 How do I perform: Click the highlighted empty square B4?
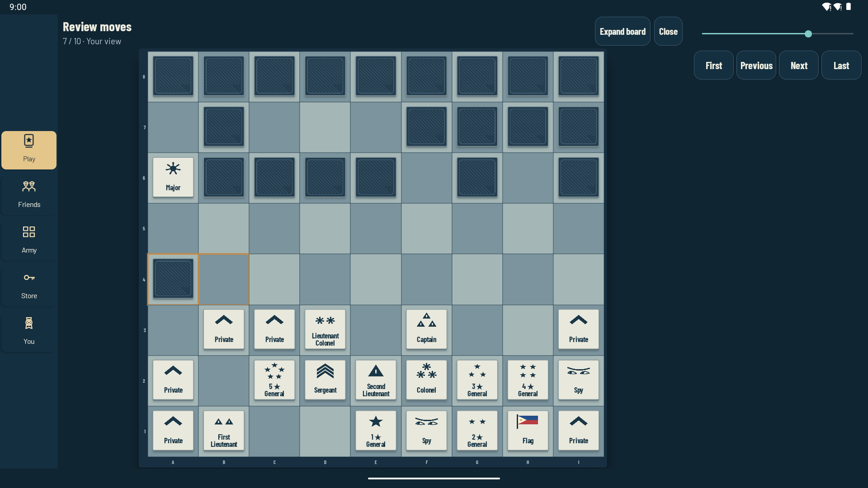(x=224, y=279)
